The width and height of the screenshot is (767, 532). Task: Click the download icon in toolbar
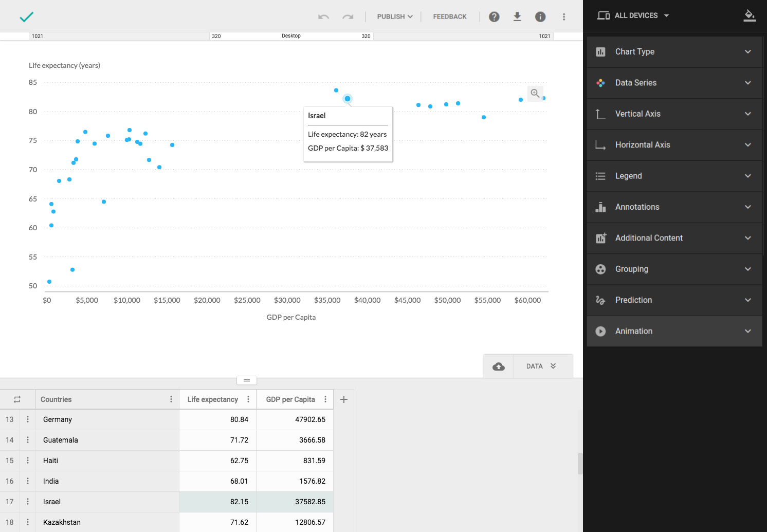(x=517, y=17)
